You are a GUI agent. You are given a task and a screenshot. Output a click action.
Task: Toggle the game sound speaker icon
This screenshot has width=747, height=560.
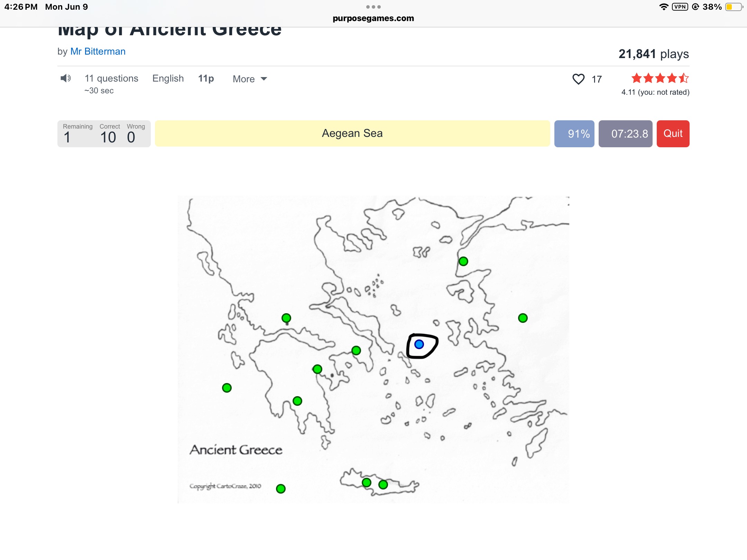[65, 78]
